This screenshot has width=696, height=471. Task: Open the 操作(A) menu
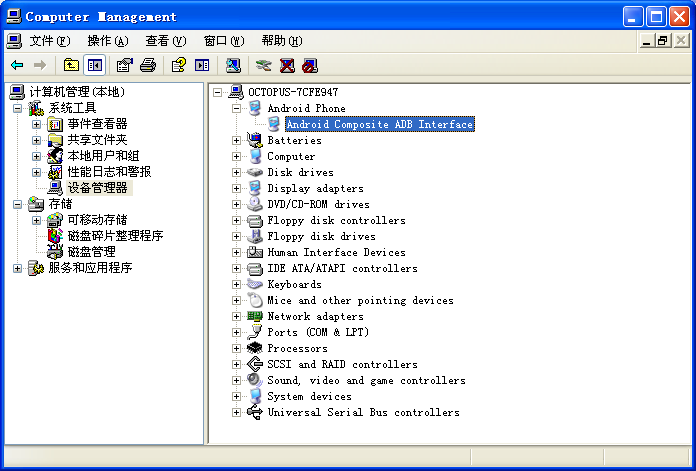(108, 41)
